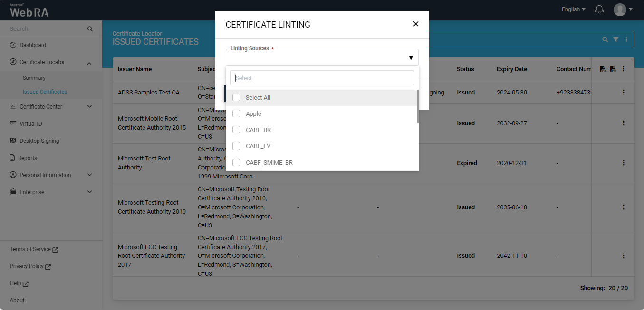Expand the Personal Information chevron
The image size is (644, 310).
tap(90, 175)
